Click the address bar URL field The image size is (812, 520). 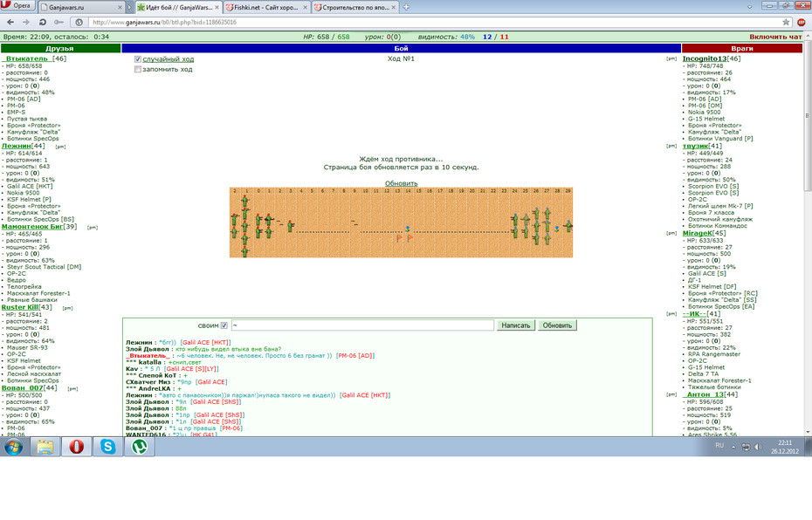[x=435, y=23]
